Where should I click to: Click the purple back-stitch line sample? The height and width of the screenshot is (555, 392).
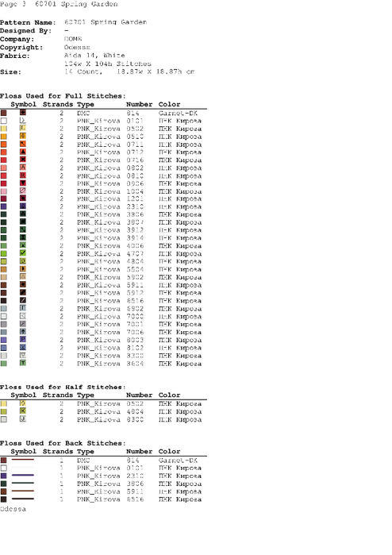click(23, 475)
